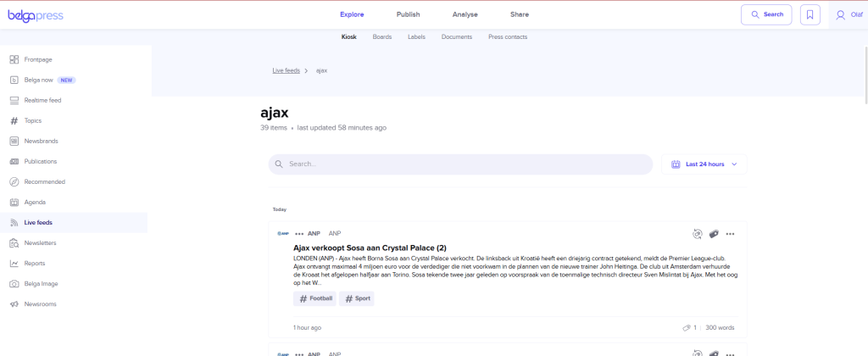Expand the Last 24 hours date filter

(x=704, y=164)
